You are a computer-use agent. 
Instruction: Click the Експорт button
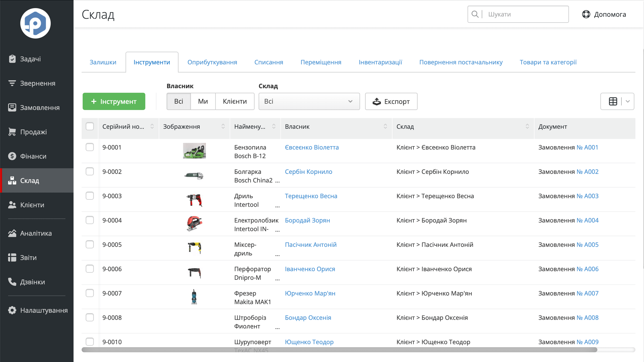(391, 101)
